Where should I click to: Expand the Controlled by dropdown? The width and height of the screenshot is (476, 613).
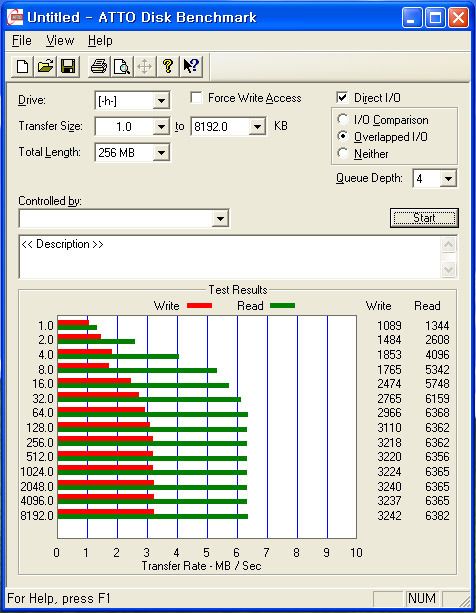click(220, 218)
